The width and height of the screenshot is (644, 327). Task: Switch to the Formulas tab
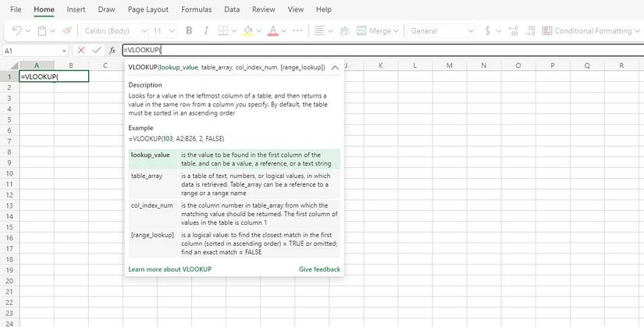196,9
